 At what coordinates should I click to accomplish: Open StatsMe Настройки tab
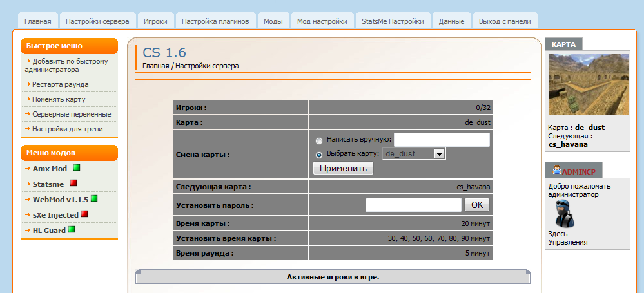393,21
